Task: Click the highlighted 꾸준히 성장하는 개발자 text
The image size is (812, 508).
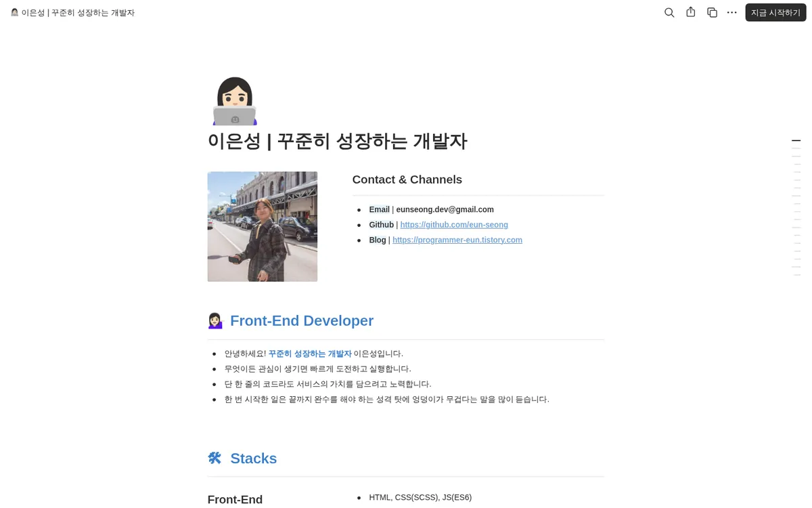Action: [310, 354]
